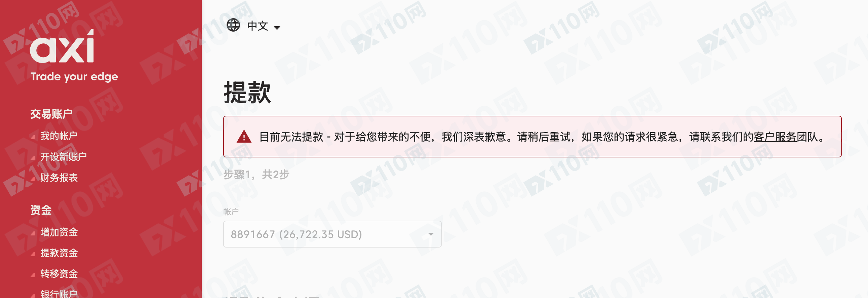The image size is (868, 298).
Task: Go to 开设新账户 menu item
Action: tap(64, 156)
